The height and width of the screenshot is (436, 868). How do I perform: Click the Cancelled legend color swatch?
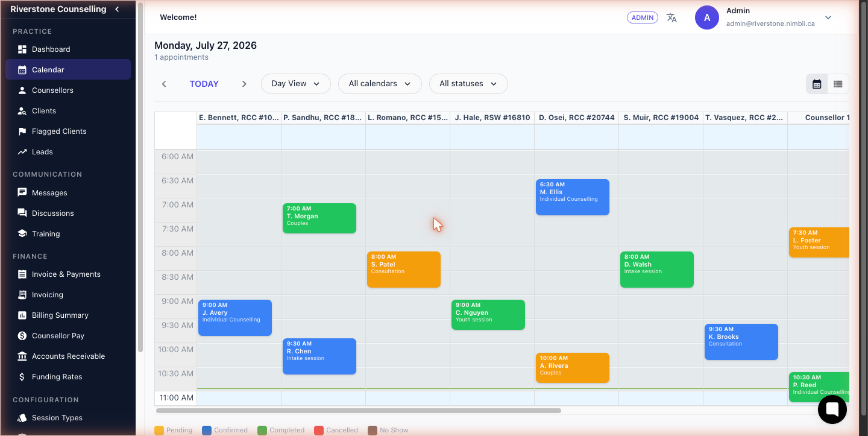point(318,431)
